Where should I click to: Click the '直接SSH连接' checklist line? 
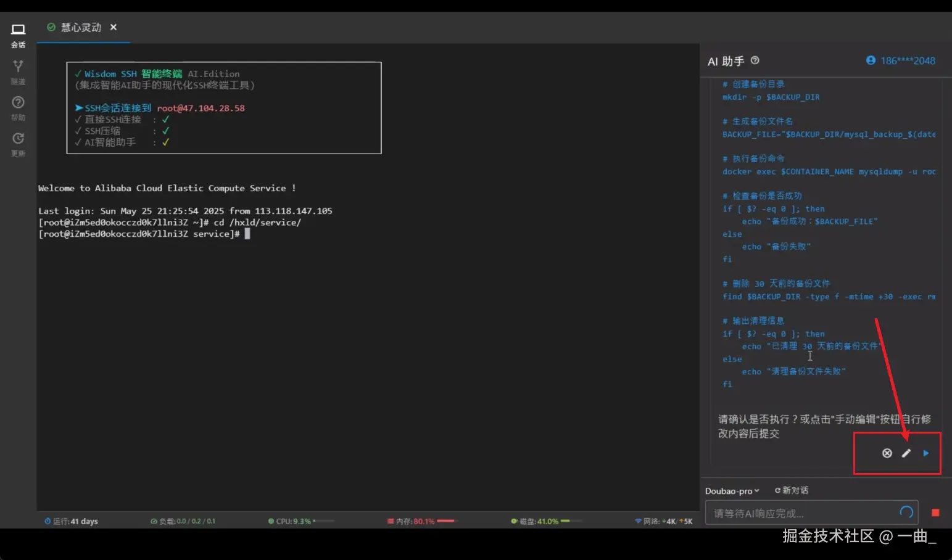122,120
